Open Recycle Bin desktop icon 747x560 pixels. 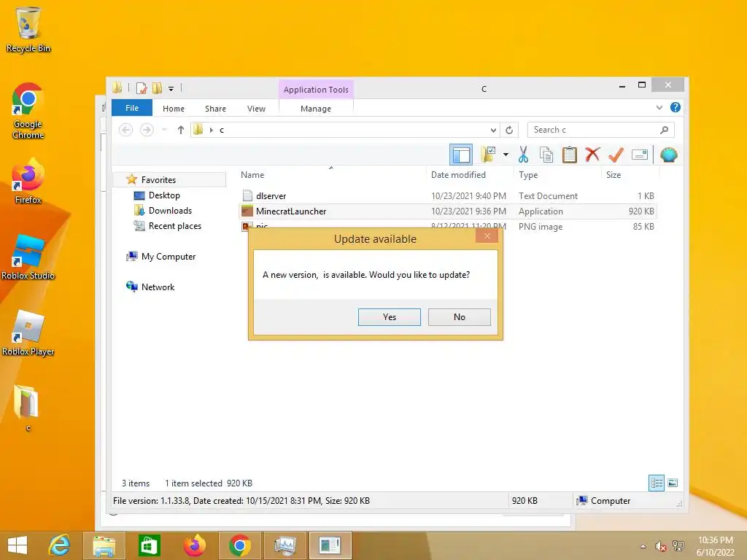[x=28, y=29]
